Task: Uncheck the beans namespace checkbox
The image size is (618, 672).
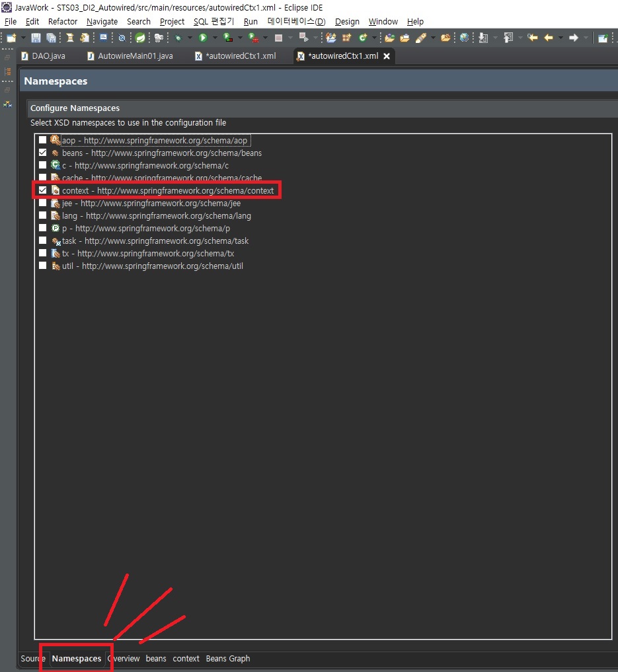Action: [42, 152]
